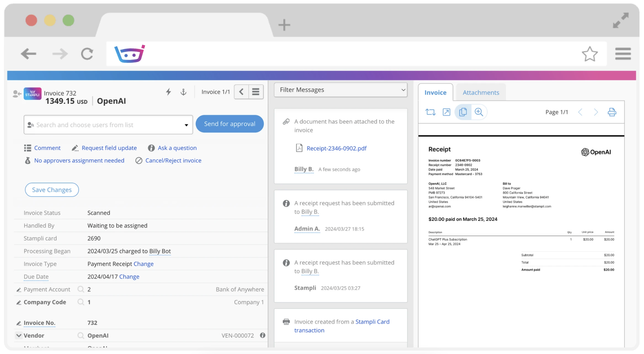Open the Filter Messages dropdown
This screenshot has height=354, width=644.
340,90
